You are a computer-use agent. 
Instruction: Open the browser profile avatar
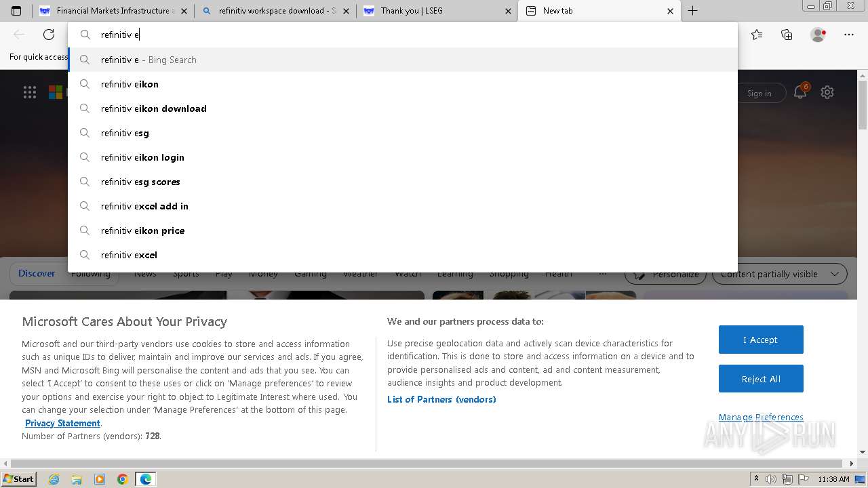coord(818,35)
